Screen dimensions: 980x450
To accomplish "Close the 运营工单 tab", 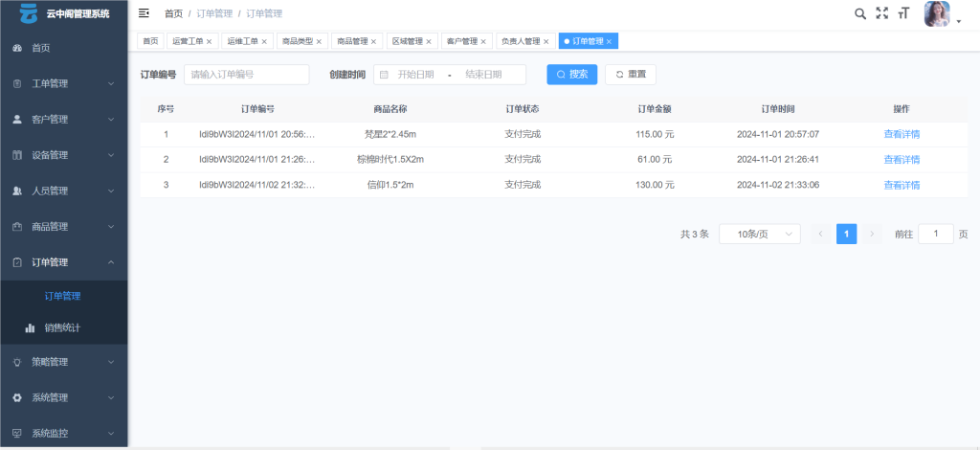I will pyautogui.click(x=209, y=42).
